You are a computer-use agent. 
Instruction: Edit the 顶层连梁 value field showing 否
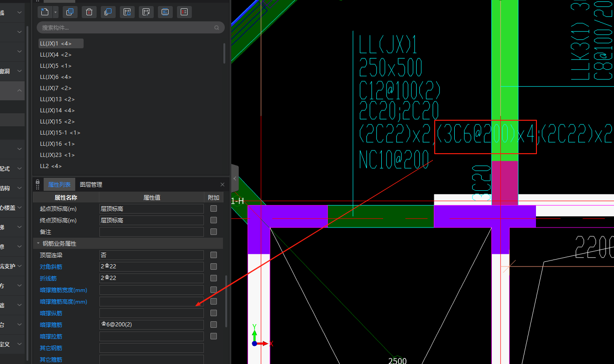151,255
